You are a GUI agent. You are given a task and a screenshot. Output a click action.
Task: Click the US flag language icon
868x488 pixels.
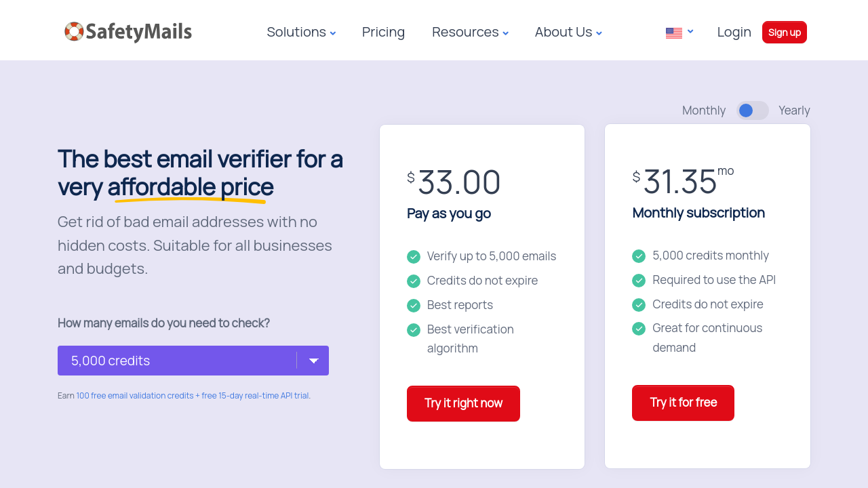[x=673, y=33]
